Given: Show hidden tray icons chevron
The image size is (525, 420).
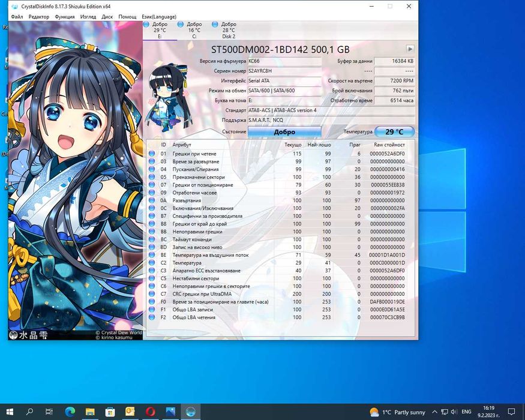Looking at the screenshot, I should [434, 412].
